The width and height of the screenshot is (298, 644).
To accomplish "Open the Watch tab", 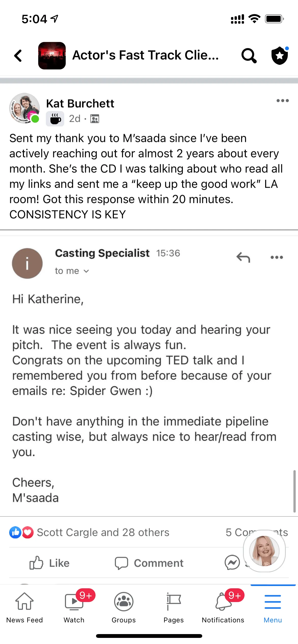I will point(74,607).
